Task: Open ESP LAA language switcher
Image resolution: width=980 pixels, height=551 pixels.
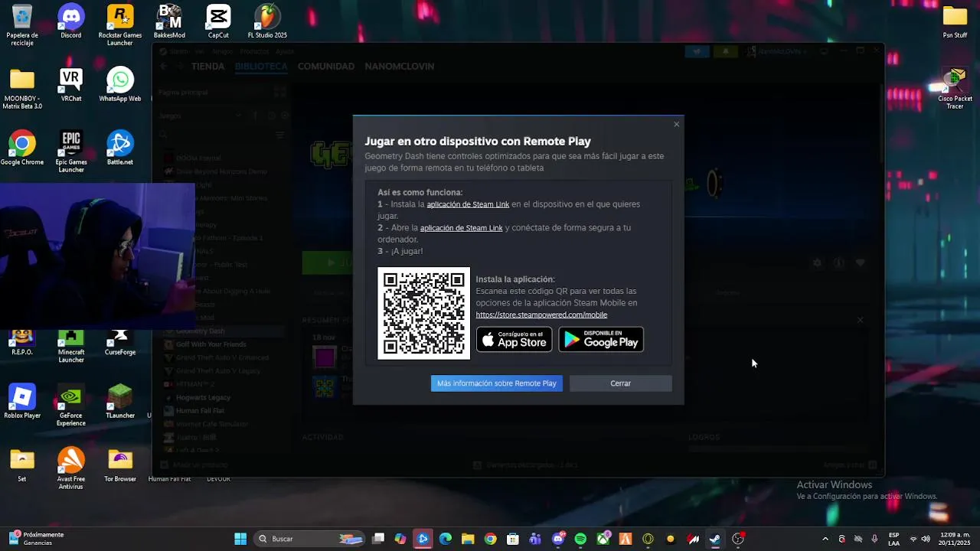Action: (894, 539)
